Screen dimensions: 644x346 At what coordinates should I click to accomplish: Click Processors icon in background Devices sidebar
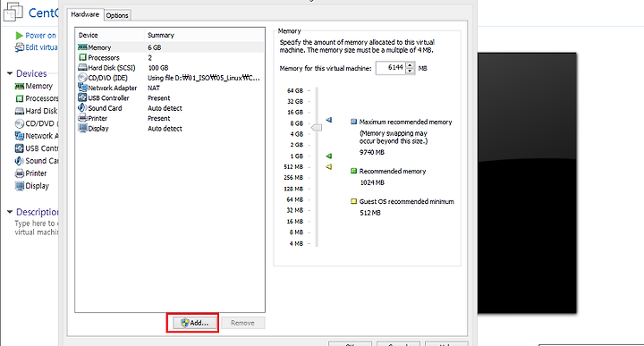[20, 98]
